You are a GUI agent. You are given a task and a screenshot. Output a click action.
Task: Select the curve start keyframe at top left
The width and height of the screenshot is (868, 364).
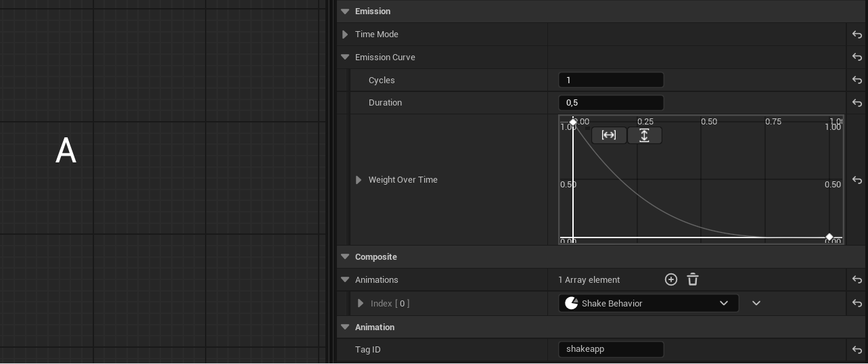pos(573,122)
